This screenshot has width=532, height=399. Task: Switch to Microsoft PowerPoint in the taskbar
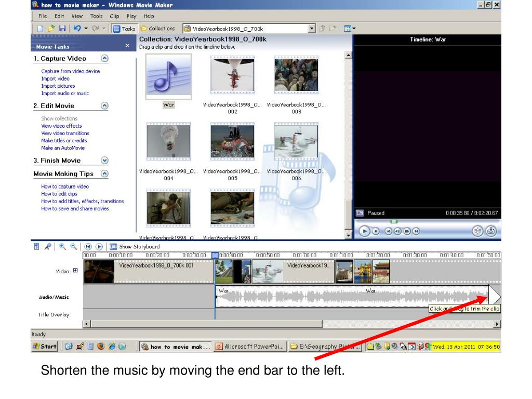250,347
